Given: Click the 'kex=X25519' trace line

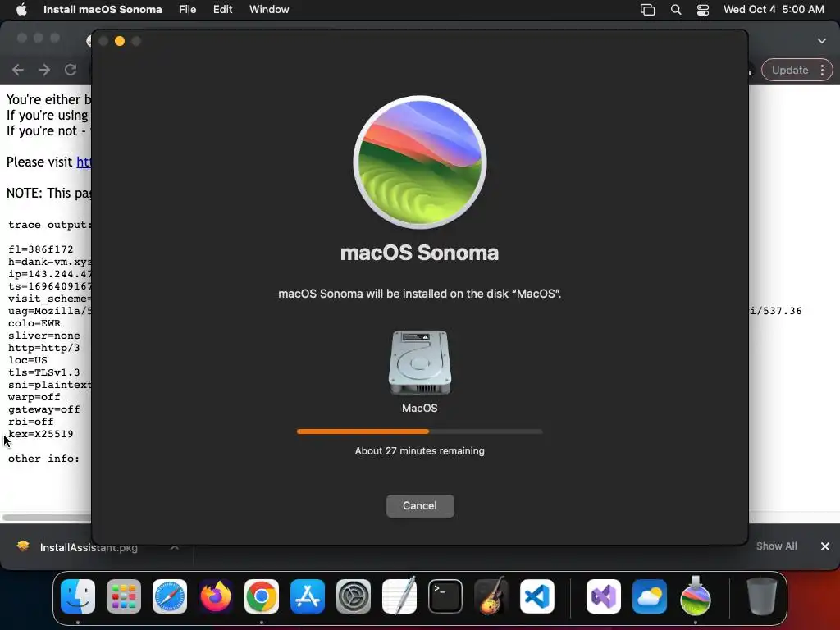Looking at the screenshot, I should 41,434.
